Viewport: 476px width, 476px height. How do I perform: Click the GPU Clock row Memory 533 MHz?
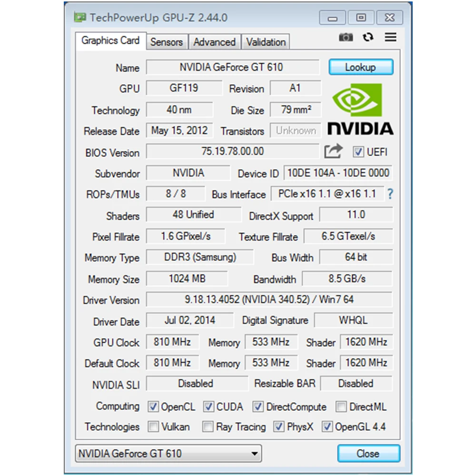(271, 342)
